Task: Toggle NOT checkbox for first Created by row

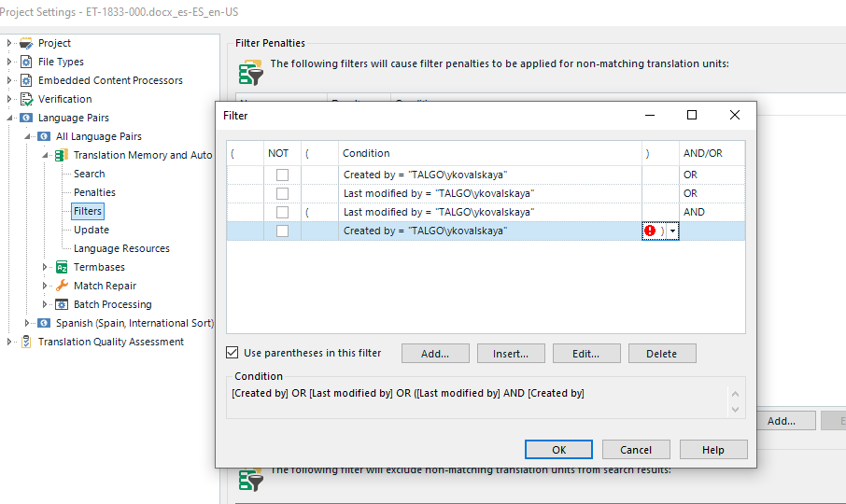Action: pos(282,175)
